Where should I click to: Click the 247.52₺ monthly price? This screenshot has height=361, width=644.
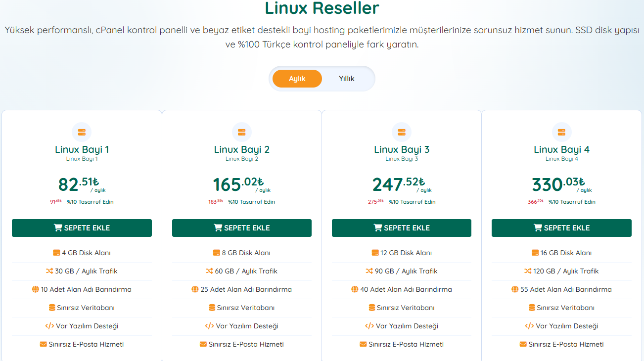pos(399,184)
